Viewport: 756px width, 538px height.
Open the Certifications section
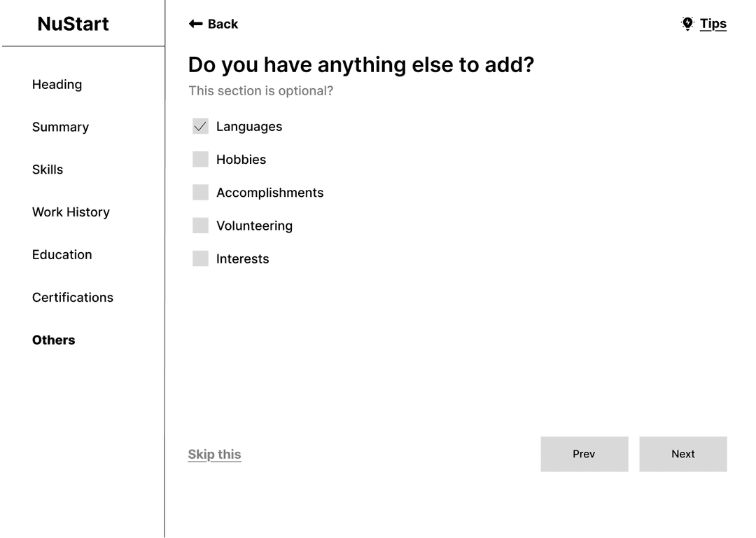click(x=72, y=297)
